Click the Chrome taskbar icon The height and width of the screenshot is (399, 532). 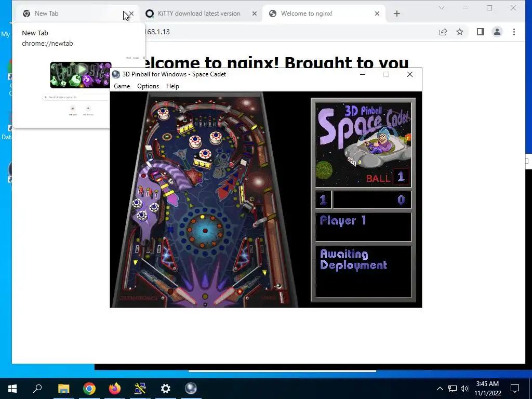click(x=89, y=389)
